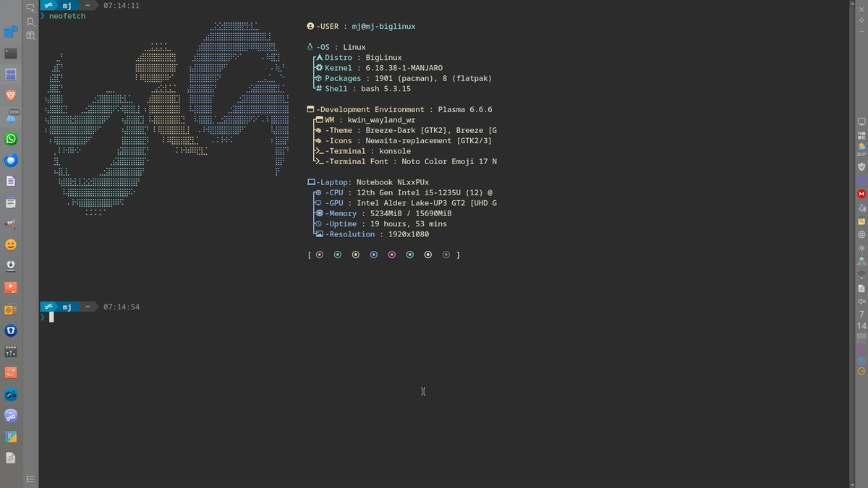The width and height of the screenshot is (868, 488).
Task: Click the blue overlapping windows dock icon
Action: coord(11,31)
